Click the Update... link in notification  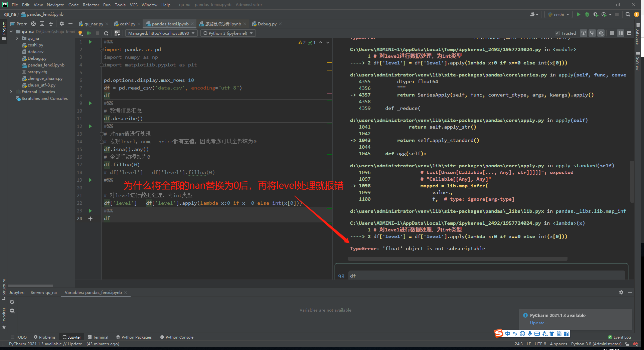tap(538, 323)
